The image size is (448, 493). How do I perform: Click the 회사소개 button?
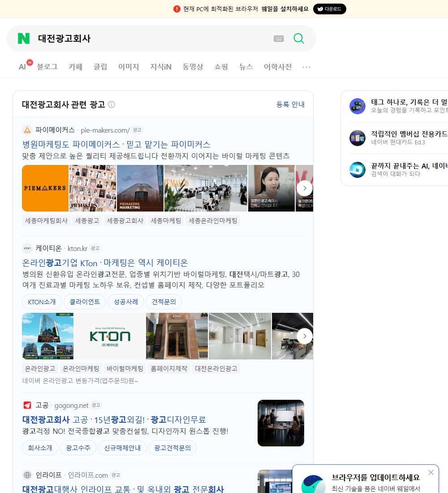click(40, 448)
